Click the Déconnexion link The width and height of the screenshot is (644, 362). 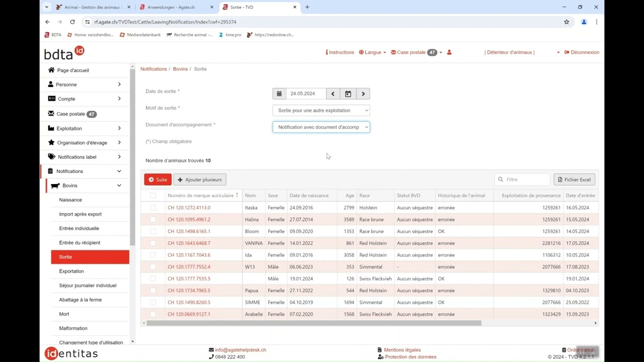point(582,52)
